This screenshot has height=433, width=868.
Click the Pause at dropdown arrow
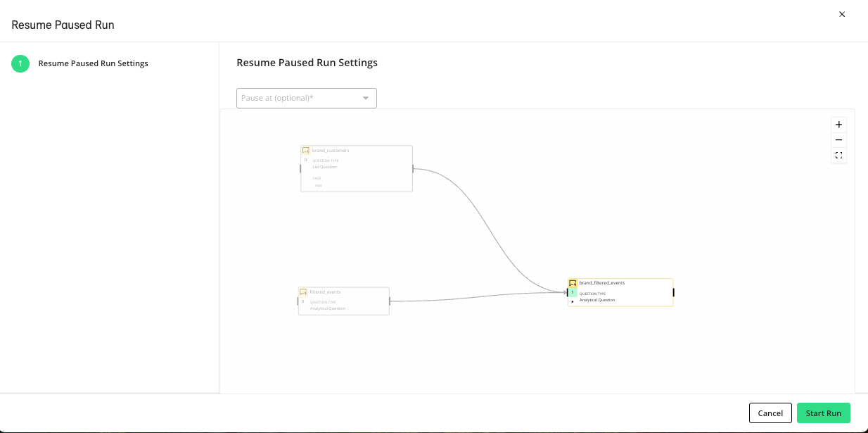point(366,98)
